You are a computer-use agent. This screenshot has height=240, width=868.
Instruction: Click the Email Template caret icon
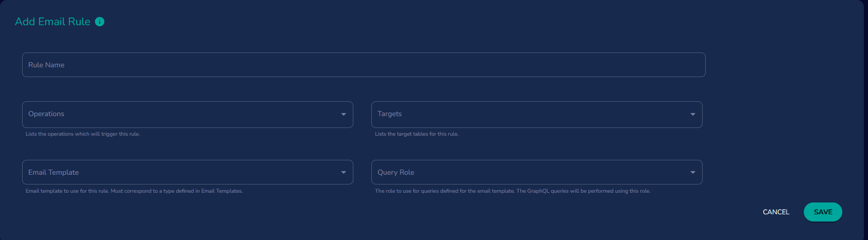pos(344,172)
